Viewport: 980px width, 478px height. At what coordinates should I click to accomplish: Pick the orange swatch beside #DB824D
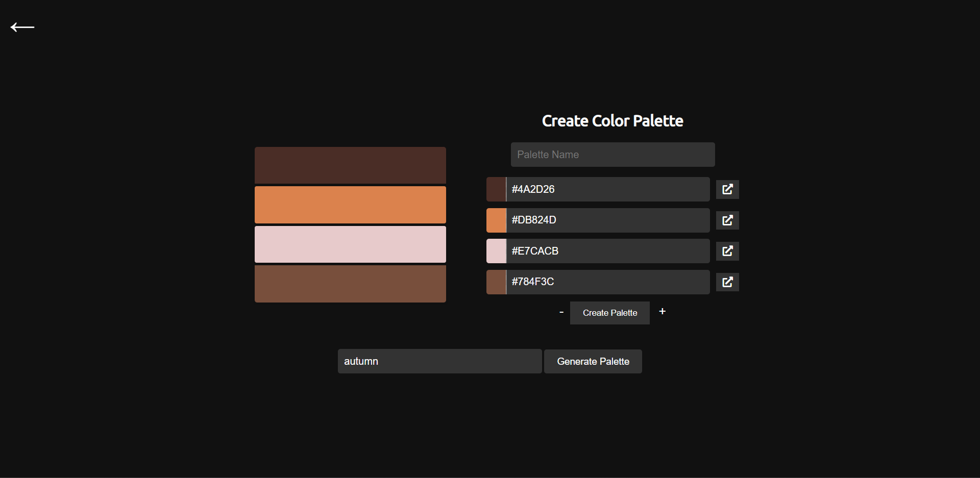click(496, 220)
